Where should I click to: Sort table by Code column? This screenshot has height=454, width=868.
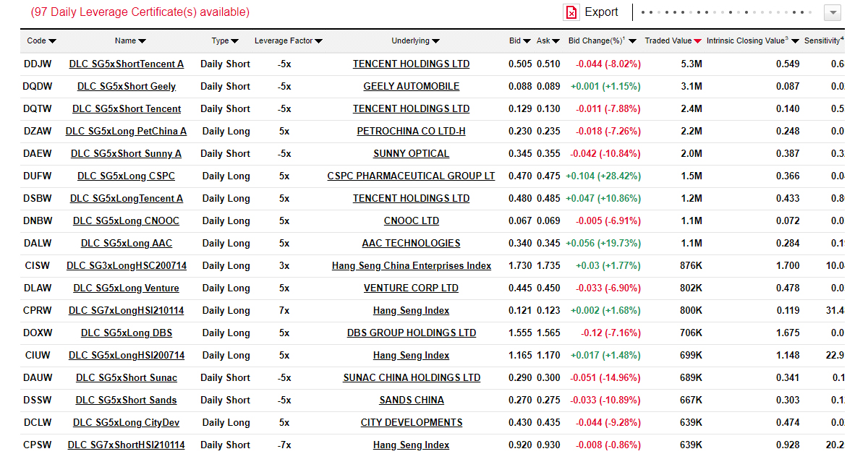coord(42,41)
